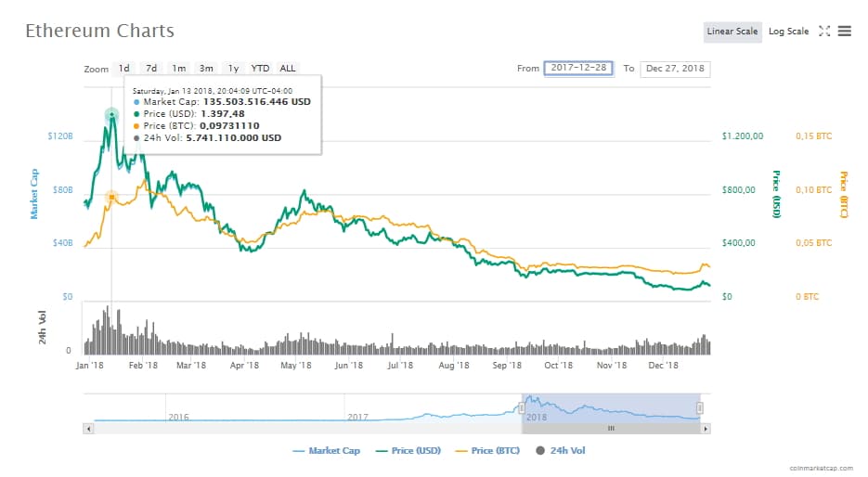Select the 1d zoom range
Image resolution: width=868 pixels, height=477 pixels.
123,69
